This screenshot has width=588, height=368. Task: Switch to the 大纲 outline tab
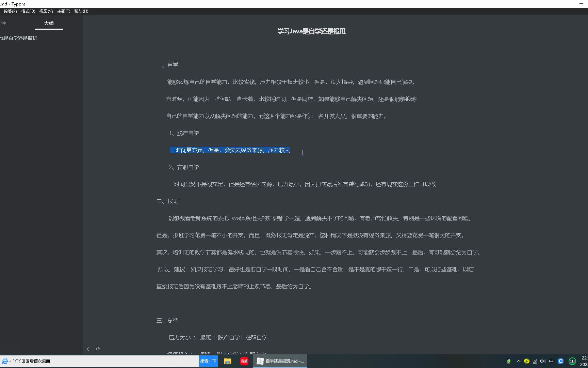tap(49, 23)
